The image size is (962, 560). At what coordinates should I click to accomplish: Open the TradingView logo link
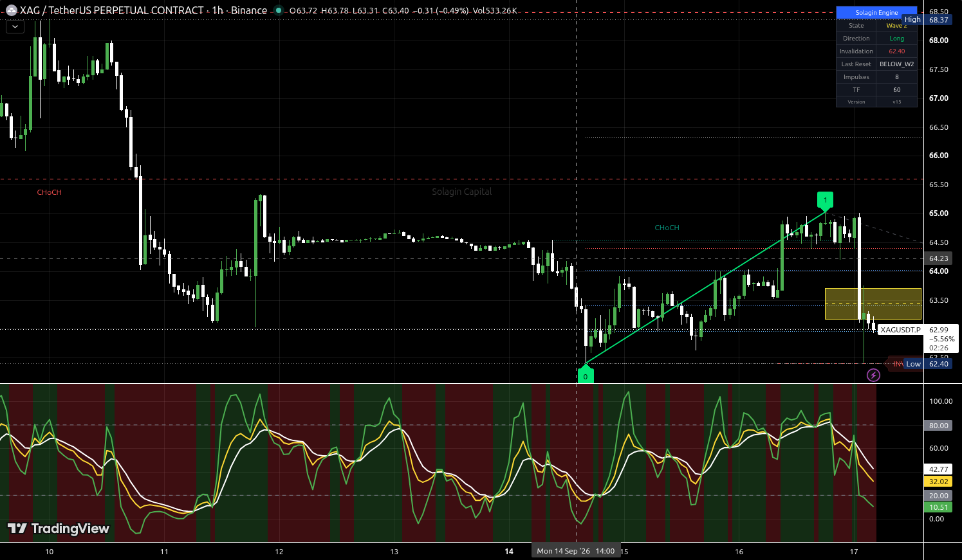coord(59,528)
